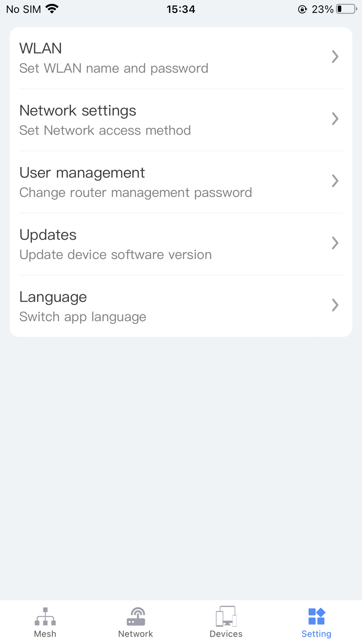Open Network settings via its chevron arrow
Viewport: 362px width, 644px height.
(x=335, y=119)
